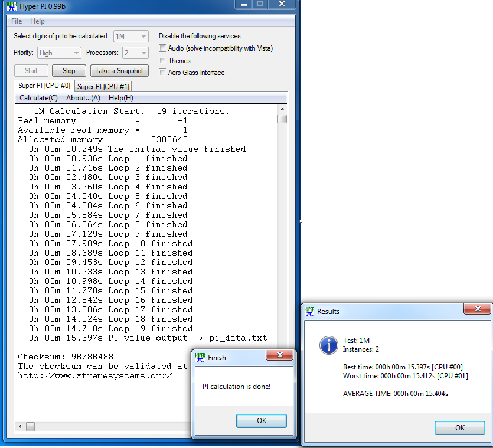Click the Hyper PI icon in the title bar
Image resolution: width=493 pixels, height=448 pixels.
tap(11, 6)
